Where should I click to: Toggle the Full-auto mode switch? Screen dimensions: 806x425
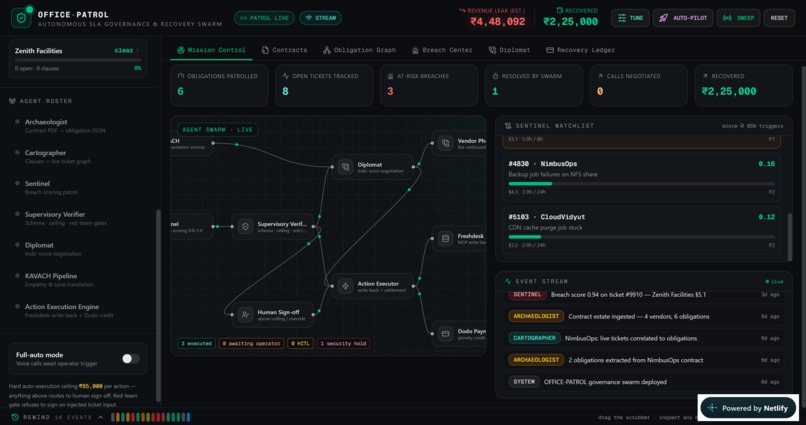click(x=131, y=359)
